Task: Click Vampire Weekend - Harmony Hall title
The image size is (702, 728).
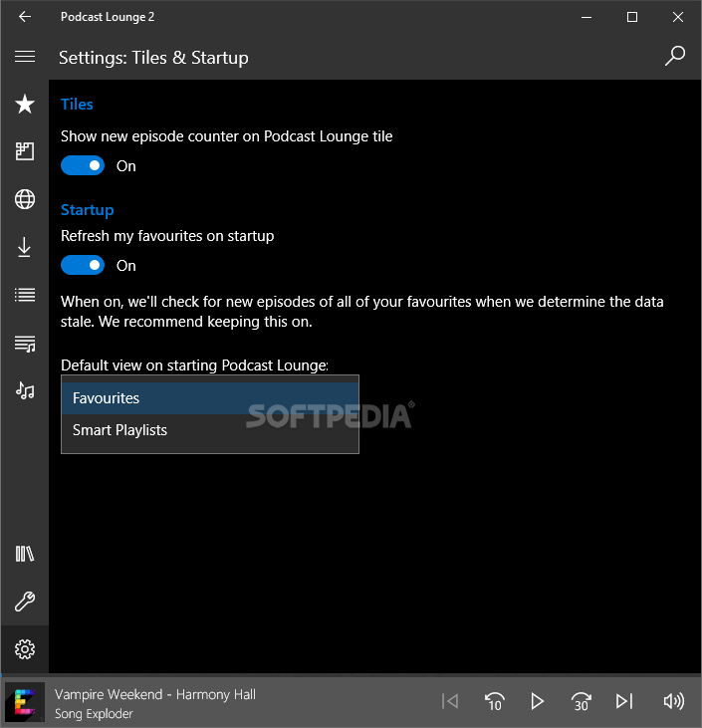Action: [x=155, y=694]
